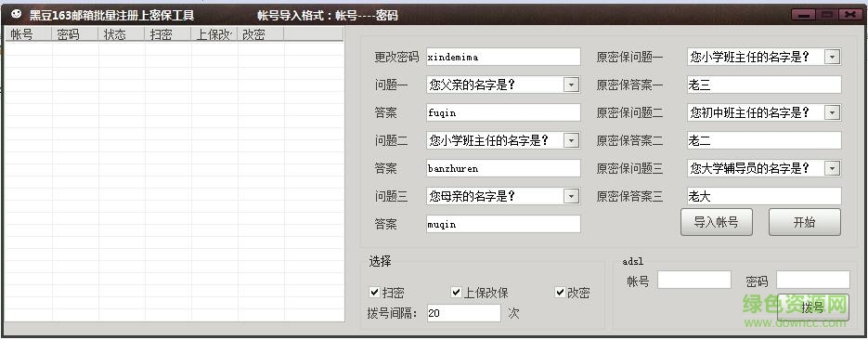Select the 帐号 column header
The height and width of the screenshot is (340, 868).
click(28, 34)
